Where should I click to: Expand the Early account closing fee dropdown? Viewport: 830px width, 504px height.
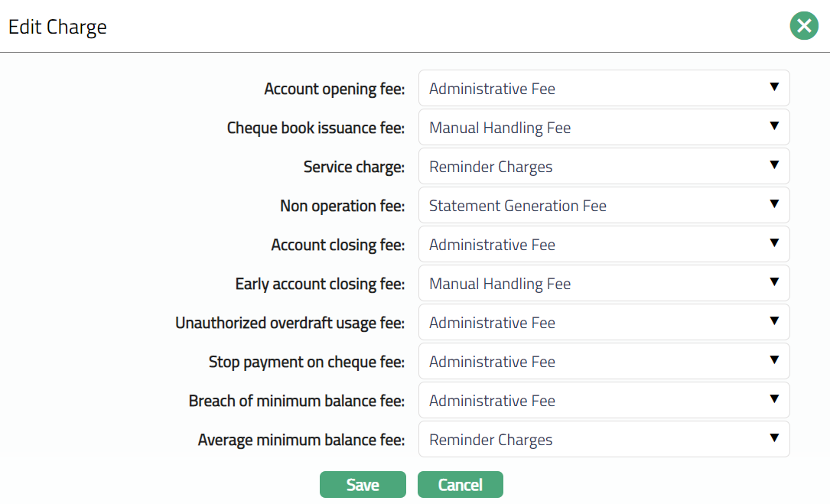[x=604, y=284]
